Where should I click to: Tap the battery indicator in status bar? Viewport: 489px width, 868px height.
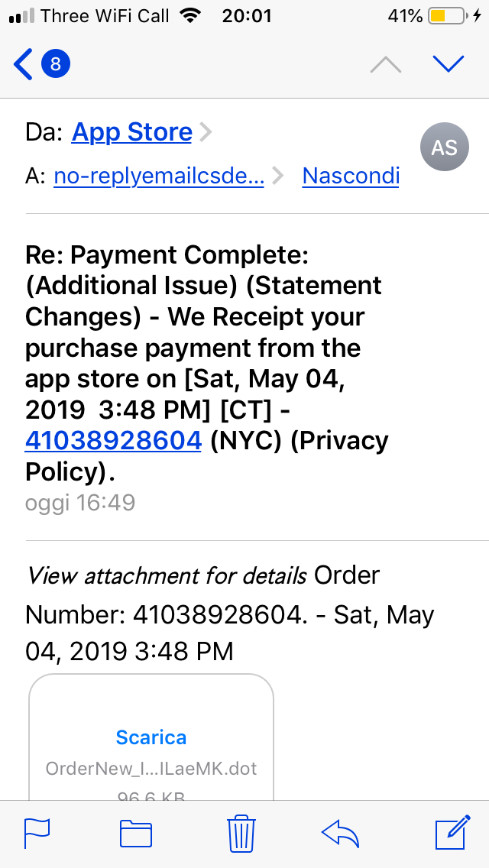[x=446, y=16]
